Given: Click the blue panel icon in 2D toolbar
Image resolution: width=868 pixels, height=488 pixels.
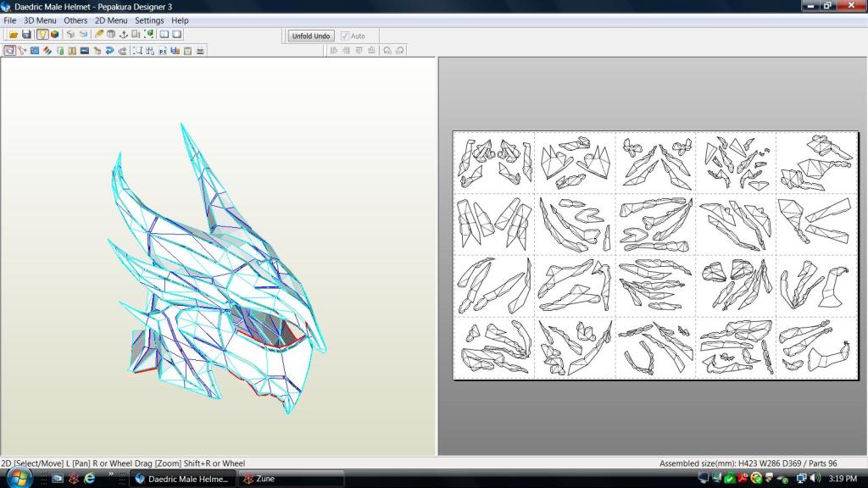Looking at the screenshot, I should 34,50.
